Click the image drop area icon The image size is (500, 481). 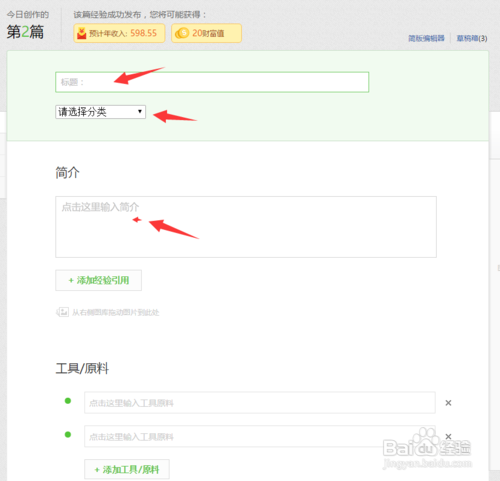62,312
